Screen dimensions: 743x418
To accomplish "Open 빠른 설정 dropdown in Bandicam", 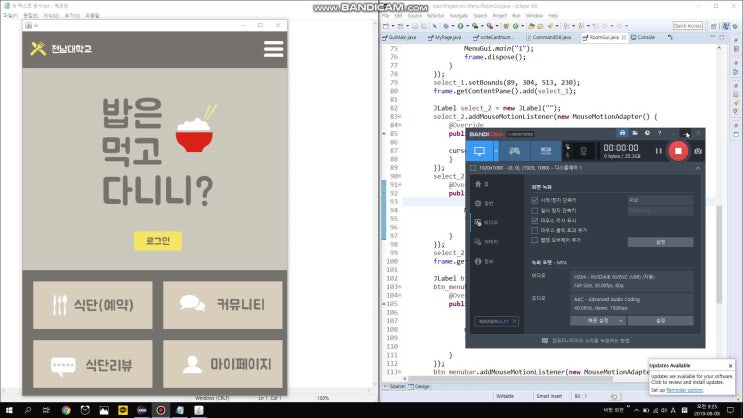I will [x=598, y=321].
